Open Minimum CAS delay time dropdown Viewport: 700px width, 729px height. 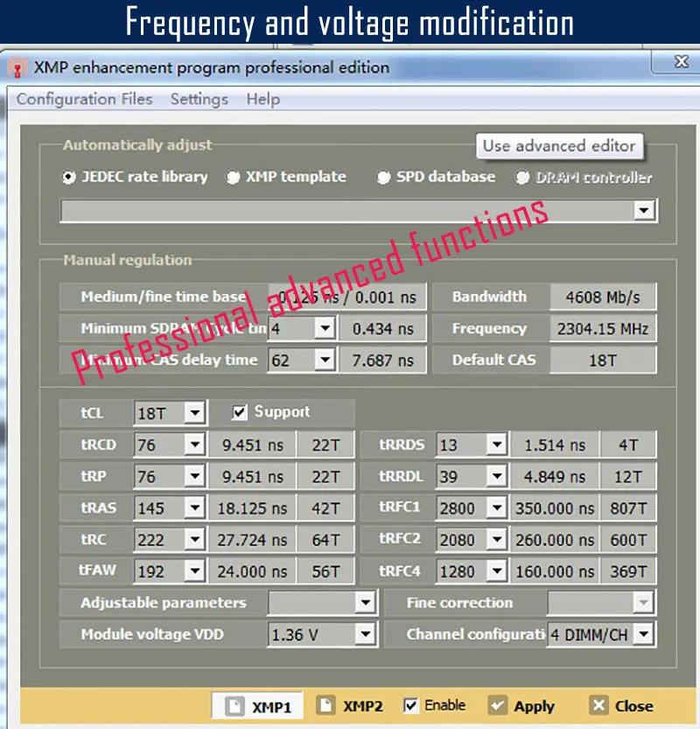point(325,360)
